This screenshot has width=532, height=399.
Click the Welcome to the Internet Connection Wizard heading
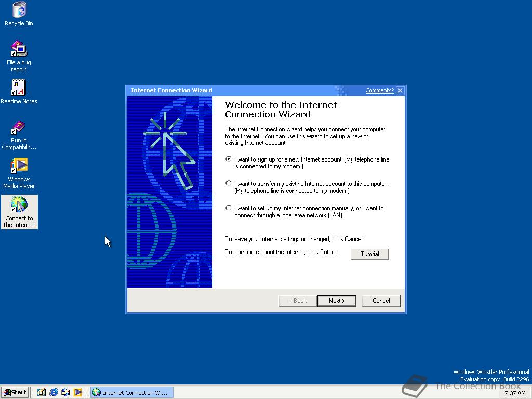tap(281, 110)
